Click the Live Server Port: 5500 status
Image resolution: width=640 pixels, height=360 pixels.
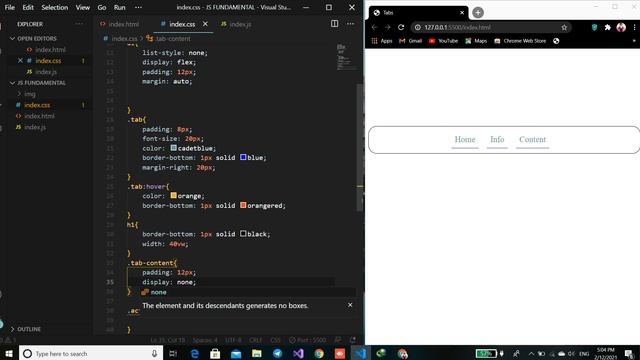(x=308, y=340)
